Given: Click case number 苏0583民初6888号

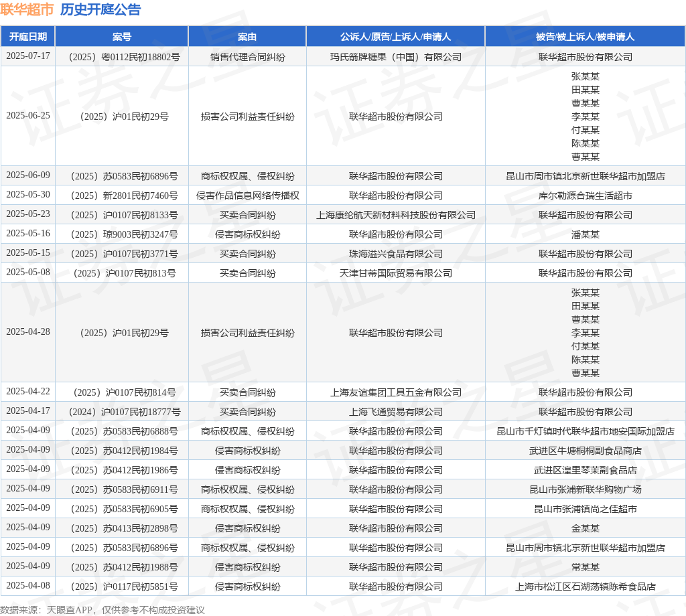Looking at the screenshot, I should tap(124, 431).
